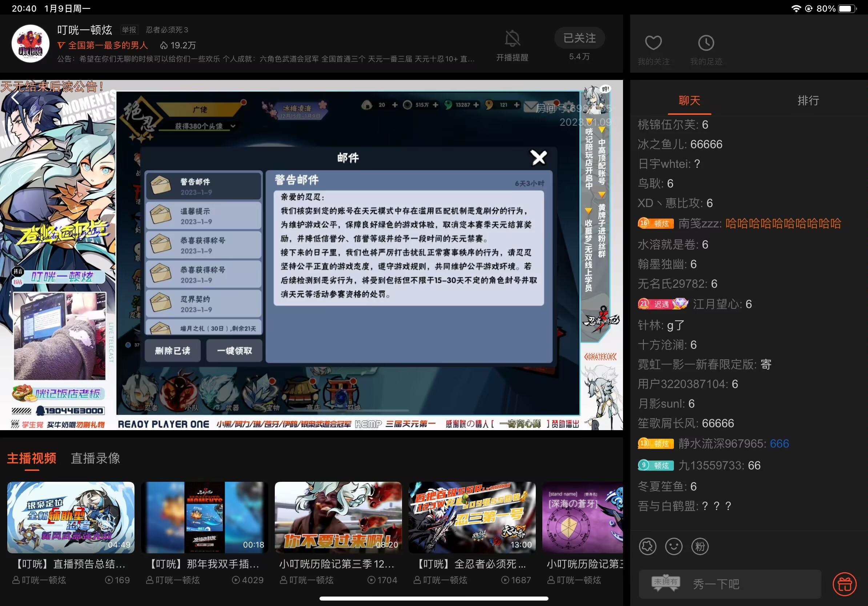Tap the 粉 fan badge icon
This screenshot has height=606, width=868.
click(700, 546)
